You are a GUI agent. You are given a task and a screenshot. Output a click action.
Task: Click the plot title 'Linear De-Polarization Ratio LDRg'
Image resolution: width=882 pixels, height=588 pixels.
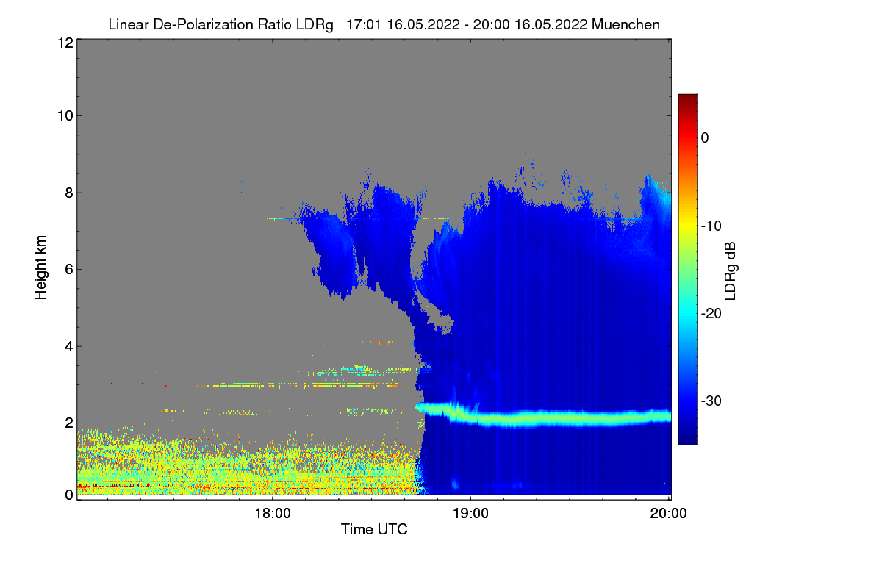point(220,24)
